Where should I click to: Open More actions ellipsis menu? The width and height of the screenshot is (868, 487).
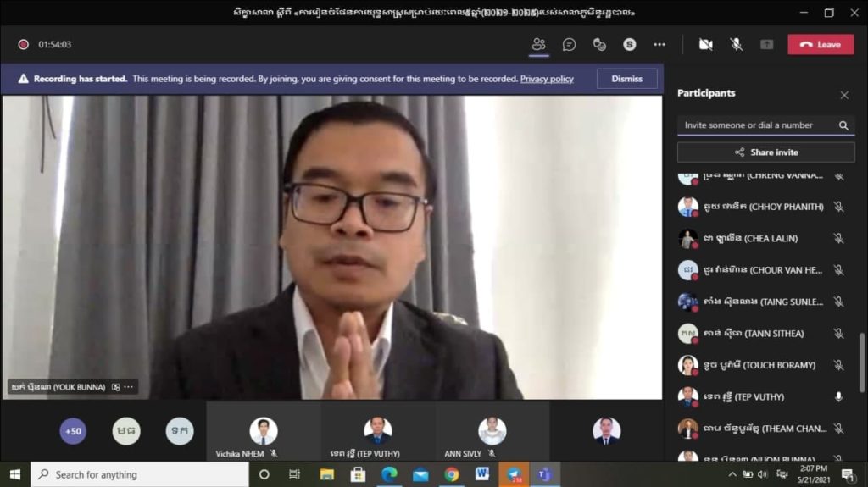click(659, 44)
